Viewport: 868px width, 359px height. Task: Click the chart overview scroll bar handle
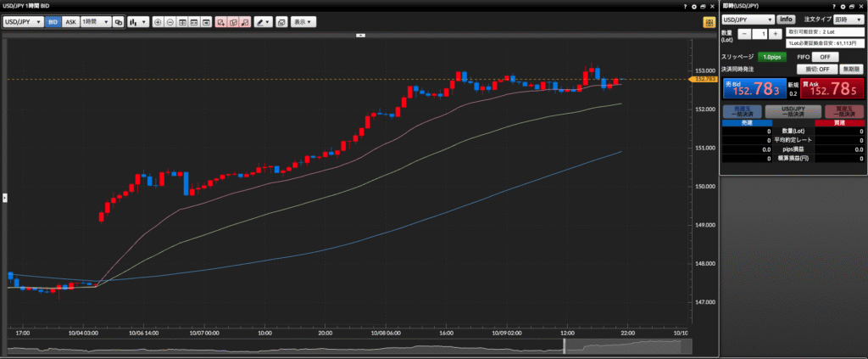(x=565, y=346)
